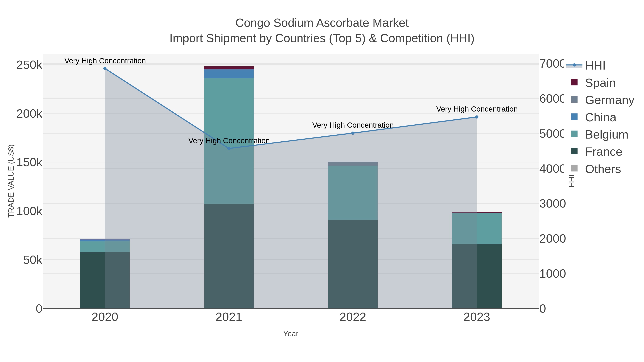644x362 pixels.
Task: Click the 2023 x-axis label
Action: pos(477,317)
